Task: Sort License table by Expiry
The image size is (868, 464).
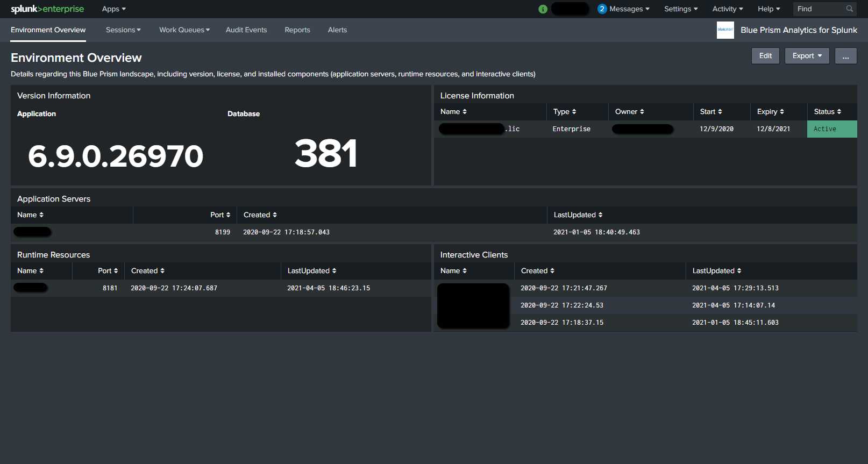Action: coord(770,112)
